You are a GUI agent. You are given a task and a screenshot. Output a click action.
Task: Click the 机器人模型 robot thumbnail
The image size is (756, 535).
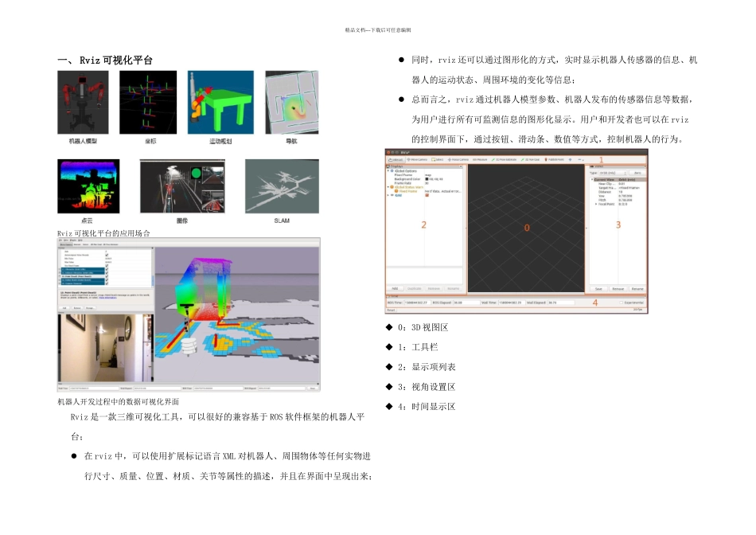click(x=83, y=102)
